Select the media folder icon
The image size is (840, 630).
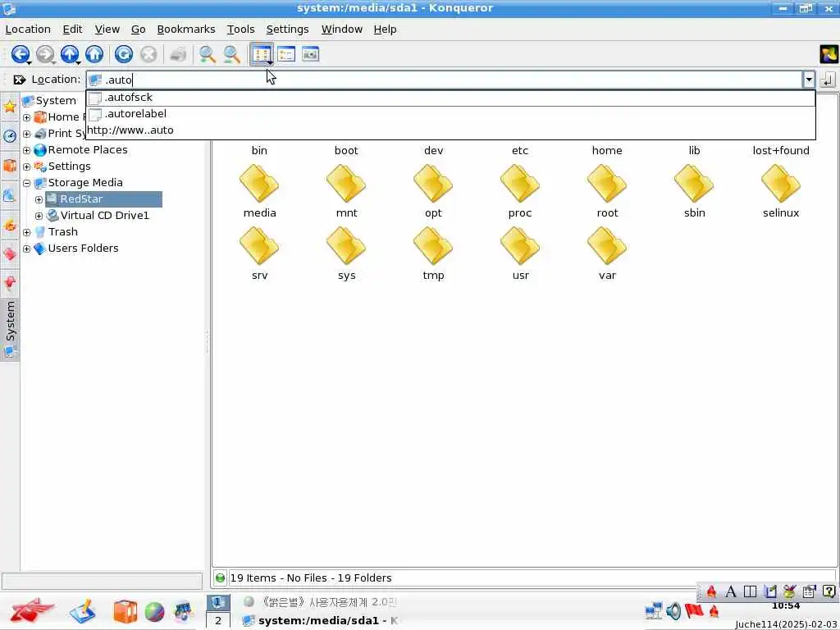click(x=259, y=185)
